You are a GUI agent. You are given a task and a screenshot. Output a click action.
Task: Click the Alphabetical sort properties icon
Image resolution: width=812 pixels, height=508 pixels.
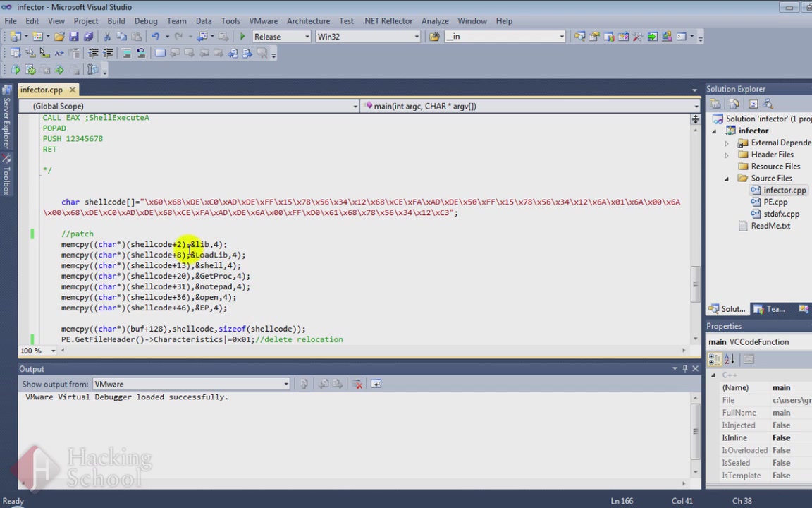[730, 358]
